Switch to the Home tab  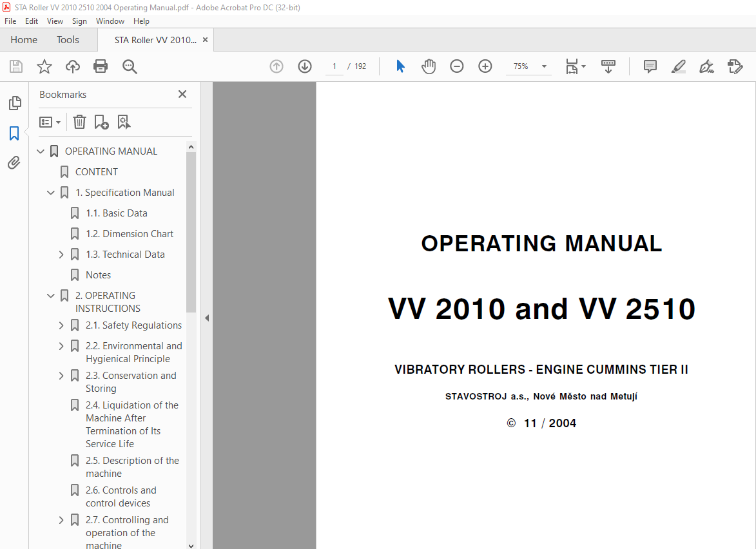24,40
